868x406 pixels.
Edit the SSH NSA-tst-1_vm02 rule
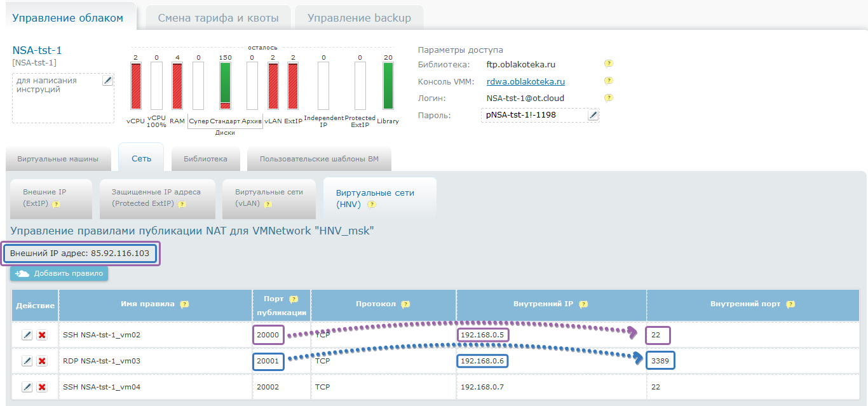point(27,335)
